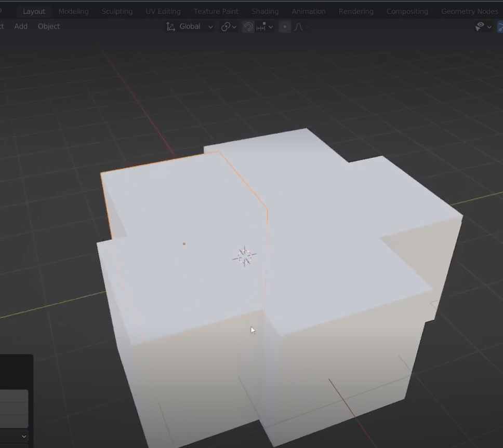Open the Global transform orientation dropdown
Image resolution: width=503 pixels, height=448 pixels.
pyautogui.click(x=189, y=26)
